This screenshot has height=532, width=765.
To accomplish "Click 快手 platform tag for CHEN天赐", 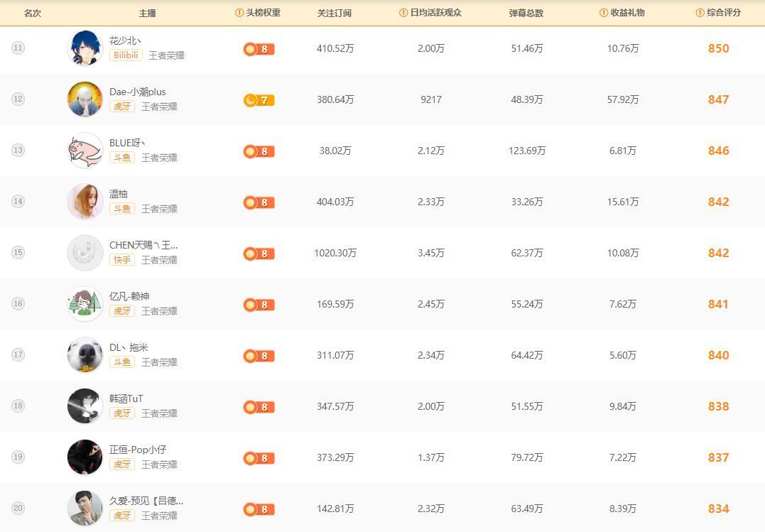I will tap(122, 260).
